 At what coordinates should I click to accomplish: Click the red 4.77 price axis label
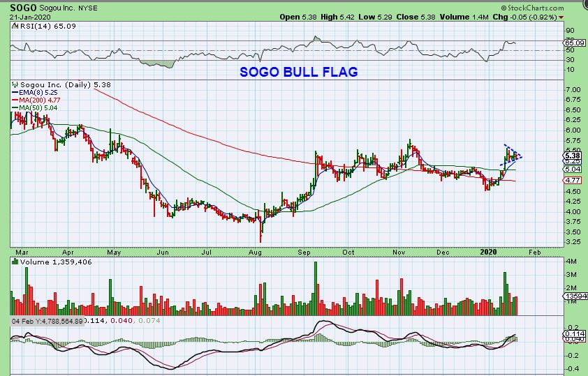pyautogui.click(x=573, y=180)
